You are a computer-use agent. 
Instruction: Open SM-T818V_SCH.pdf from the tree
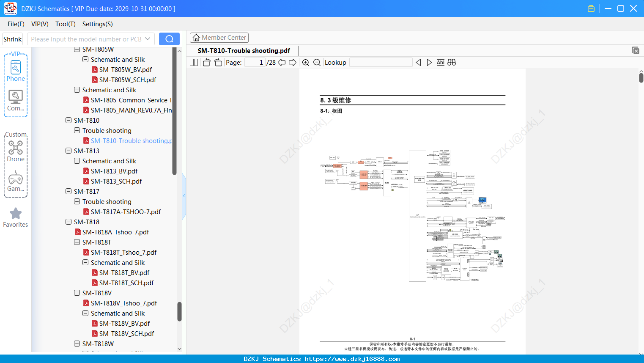point(127,334)
